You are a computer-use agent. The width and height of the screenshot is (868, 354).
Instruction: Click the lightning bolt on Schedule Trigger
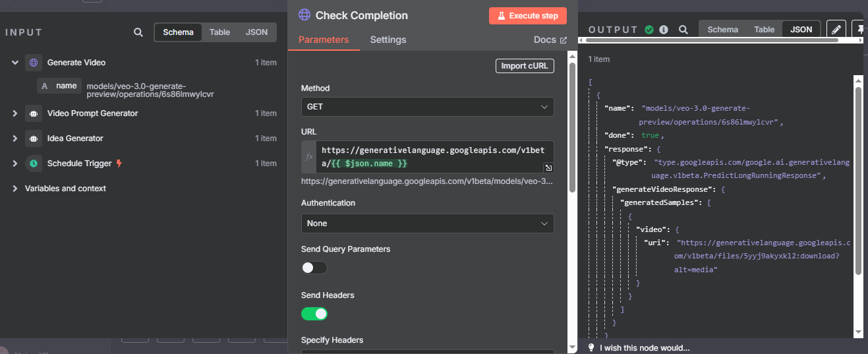119,163
